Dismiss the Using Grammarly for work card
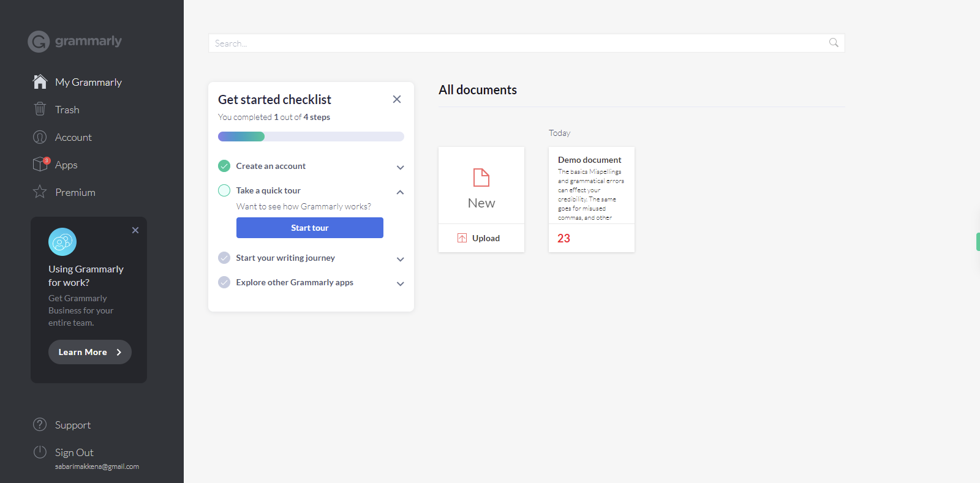 point(135,230)
